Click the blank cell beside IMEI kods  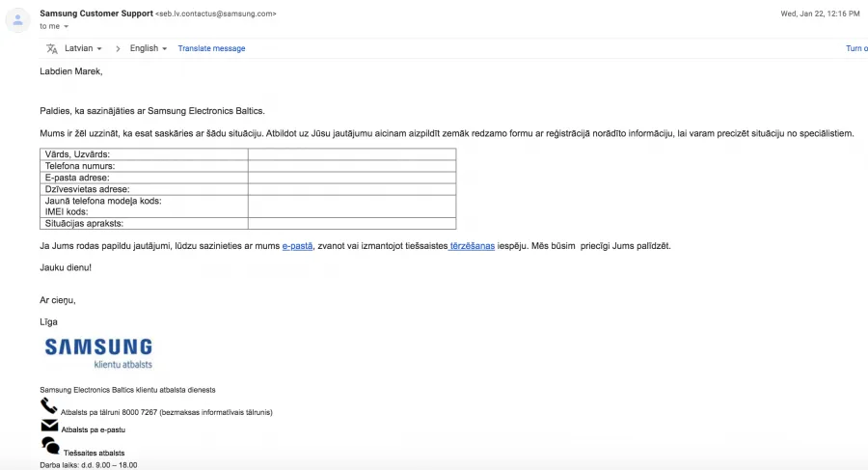click(352, 207)
